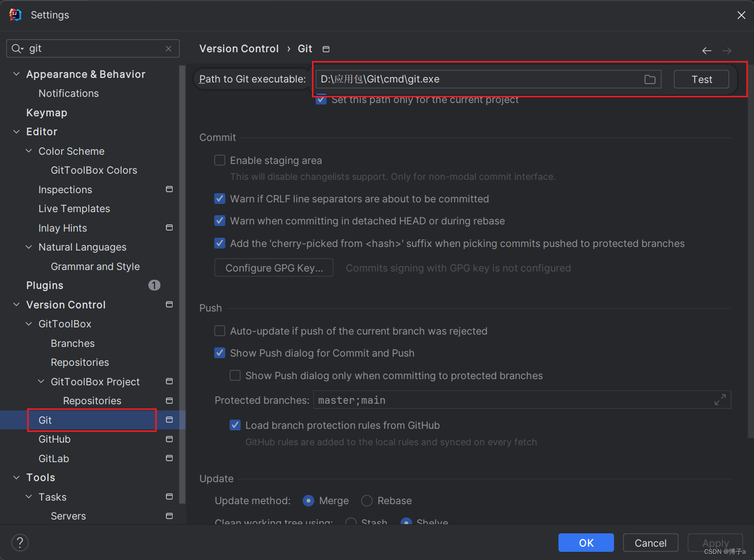The height and width of the screenshot is (560, 754).
Task: Collapse the Natural Languages chevron
Action: point(29,247)
